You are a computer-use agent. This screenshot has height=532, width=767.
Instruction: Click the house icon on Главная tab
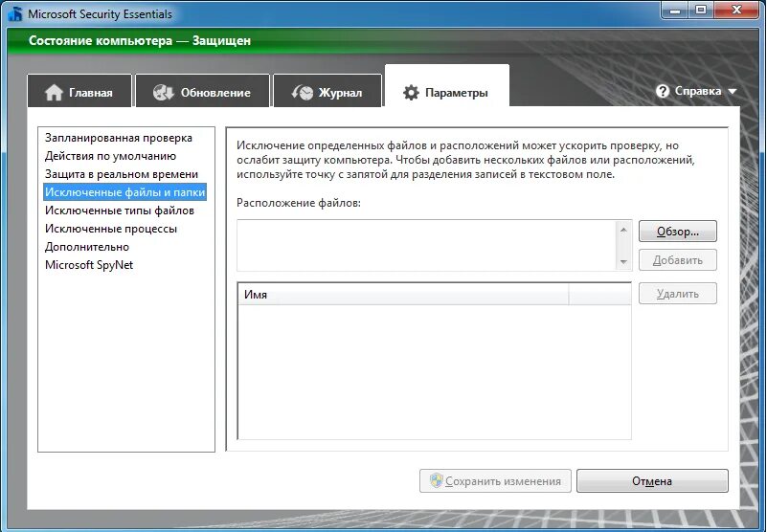(x=54, y=93)
